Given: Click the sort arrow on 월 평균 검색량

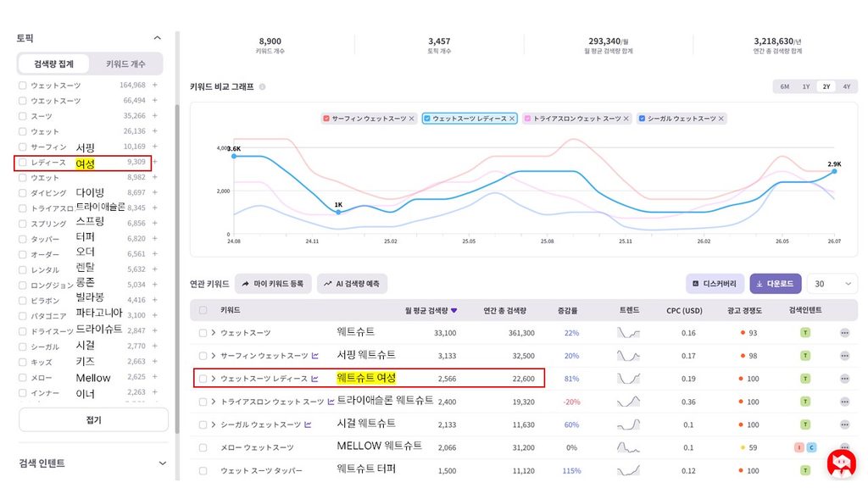Looking at the screenshot, I should (454, 310).
